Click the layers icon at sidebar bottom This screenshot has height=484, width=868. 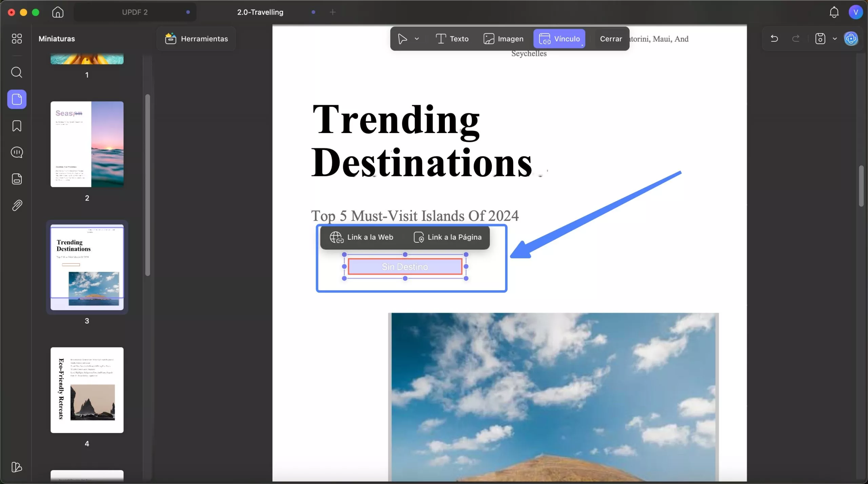pyautogui.click(x=17, y=467)
